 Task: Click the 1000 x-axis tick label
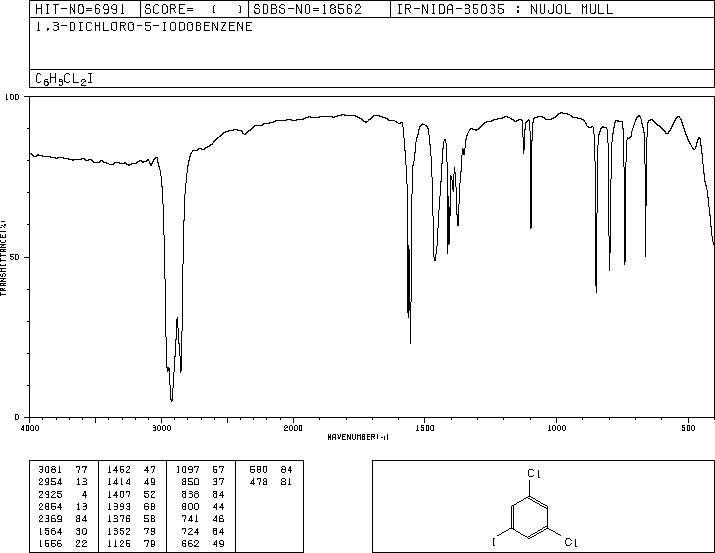556,428
